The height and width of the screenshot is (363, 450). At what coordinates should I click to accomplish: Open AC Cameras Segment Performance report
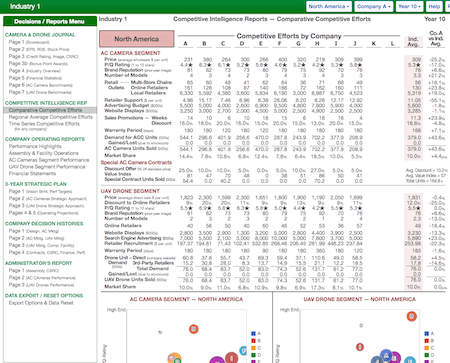49,160
